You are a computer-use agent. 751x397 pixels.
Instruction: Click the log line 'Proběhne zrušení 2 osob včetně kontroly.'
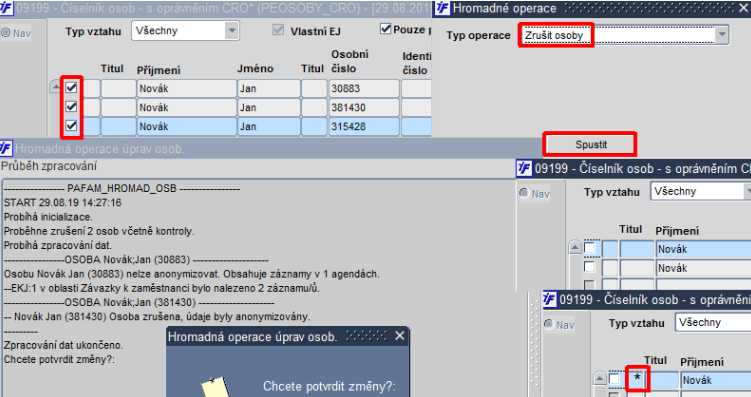(99, 231)
